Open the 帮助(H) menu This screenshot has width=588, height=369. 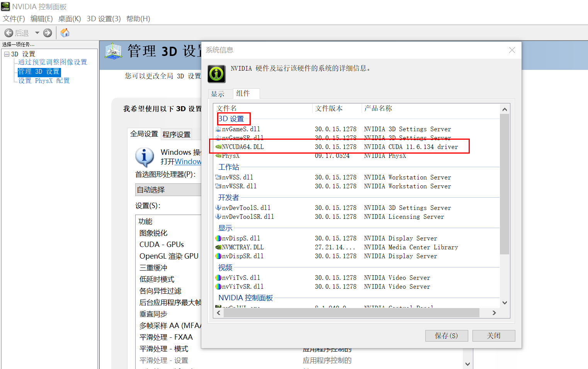[138, 19]
